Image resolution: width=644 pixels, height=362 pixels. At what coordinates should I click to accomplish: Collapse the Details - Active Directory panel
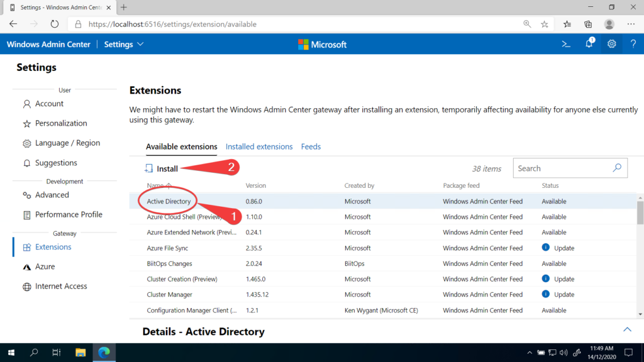tap(627, 329)
